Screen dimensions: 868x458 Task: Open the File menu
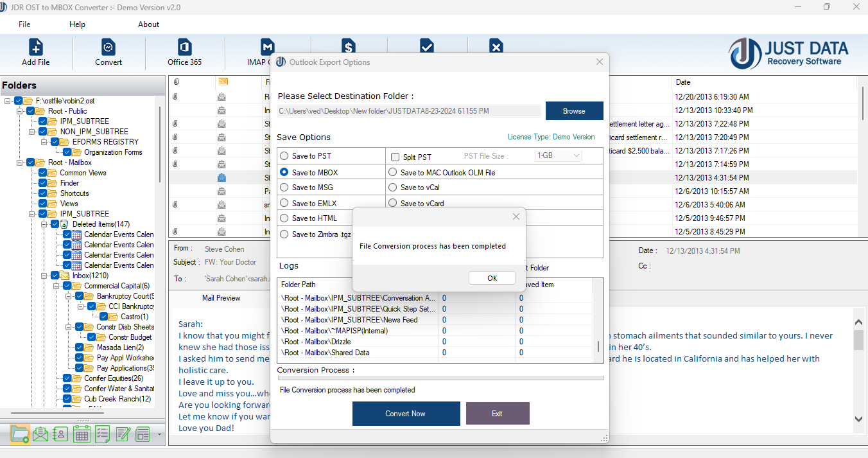pyautogui.click(x=24, y=24)
